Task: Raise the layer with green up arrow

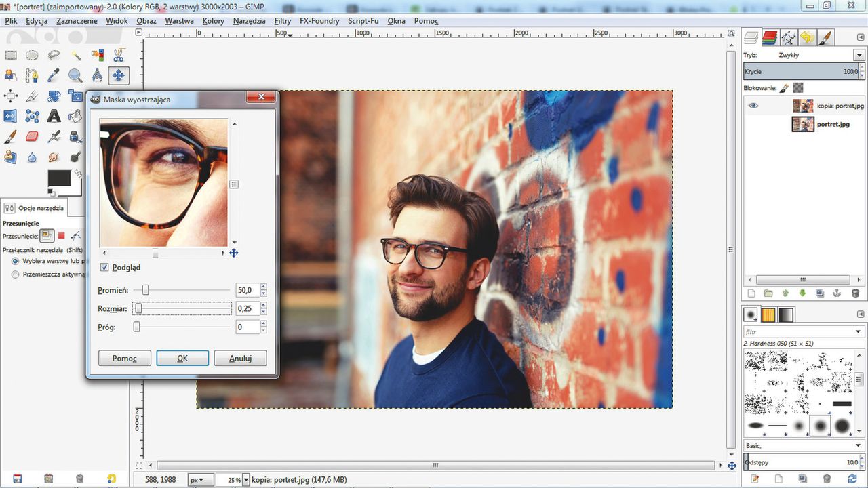Action: (785, 293)
